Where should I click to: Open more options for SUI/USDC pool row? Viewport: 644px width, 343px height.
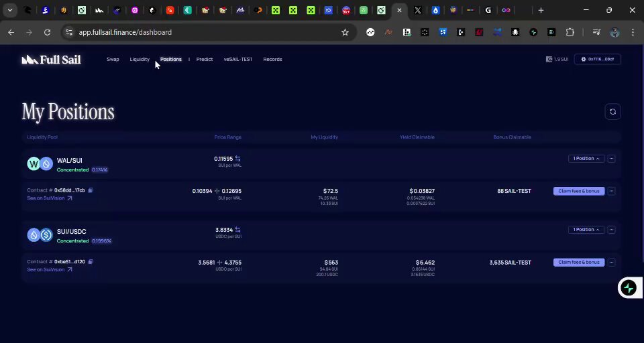[x=611, y=230]
